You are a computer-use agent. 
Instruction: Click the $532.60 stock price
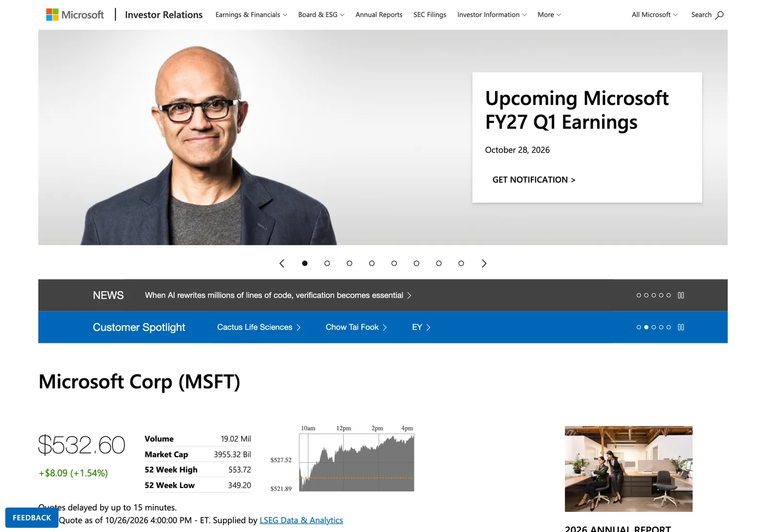click(81, 445)
